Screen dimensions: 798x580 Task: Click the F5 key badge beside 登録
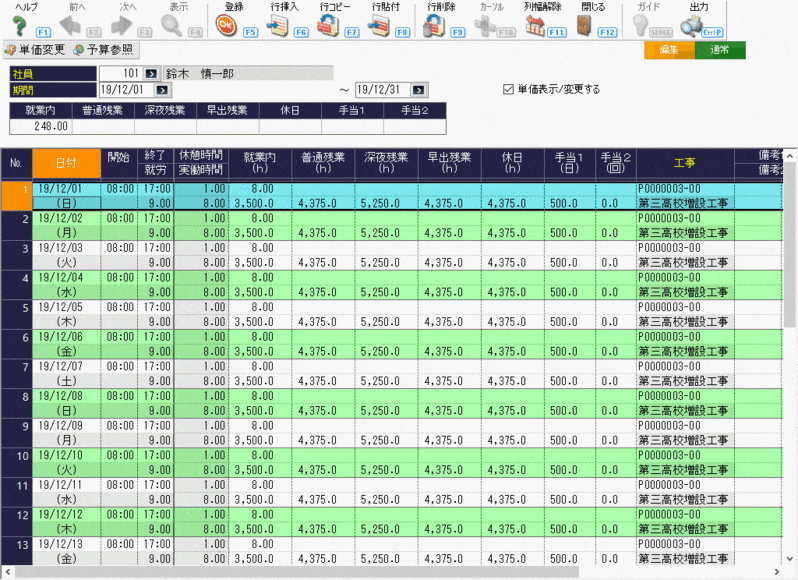click(250, 32)
